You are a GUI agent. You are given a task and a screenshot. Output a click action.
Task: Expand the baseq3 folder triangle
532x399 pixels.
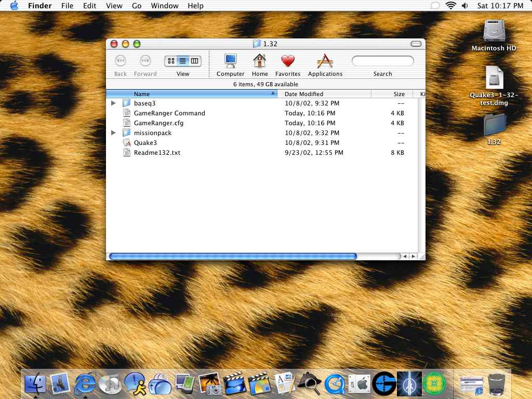coord(113,103)
